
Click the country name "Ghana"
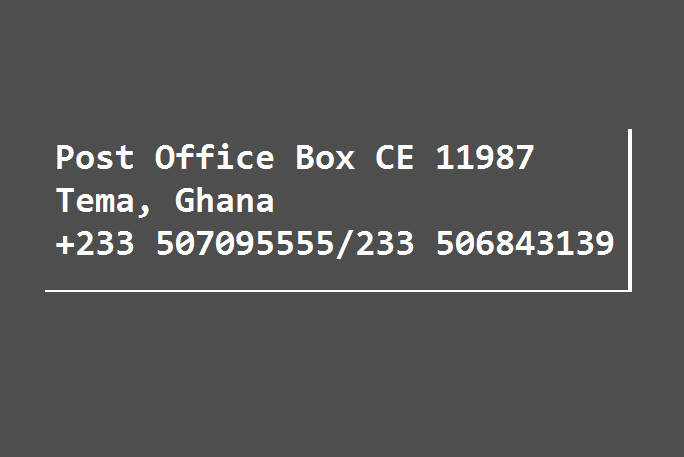pos(224,201)
